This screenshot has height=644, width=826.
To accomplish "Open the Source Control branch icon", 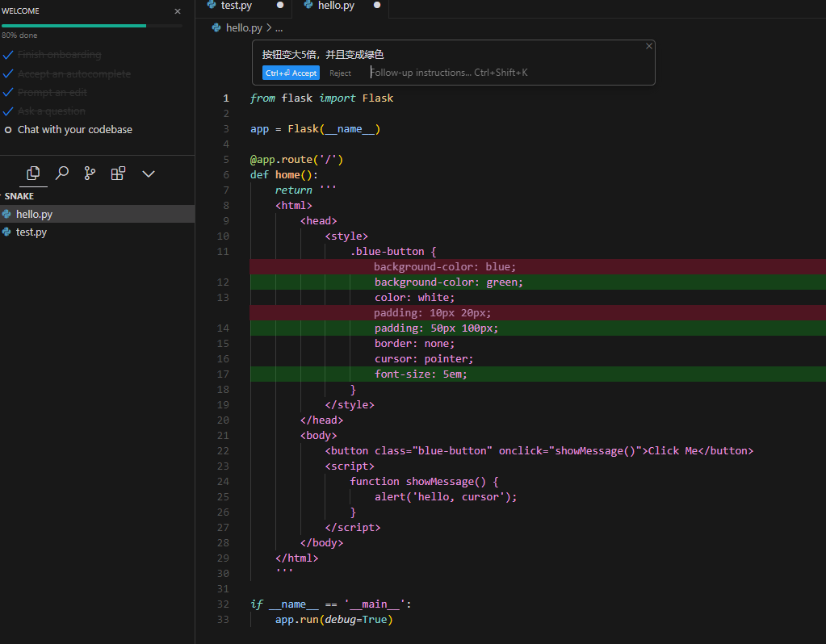I will tap(90, 174).
